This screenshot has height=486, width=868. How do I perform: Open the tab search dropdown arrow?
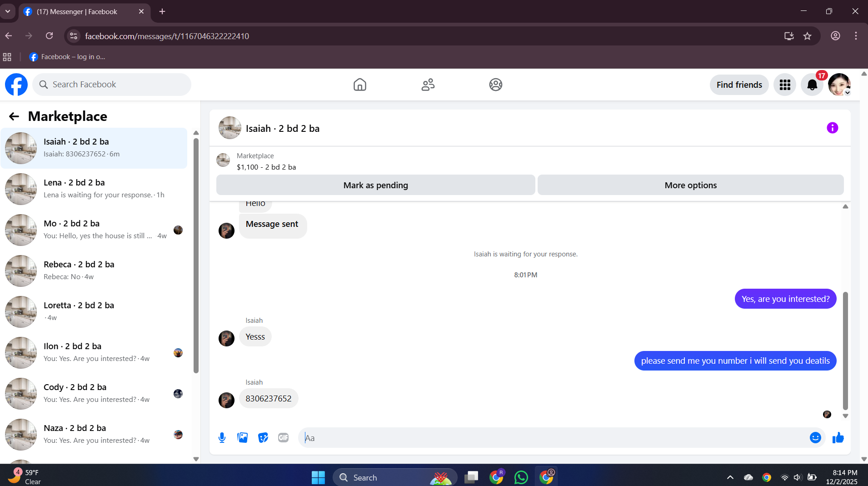(8, 11)
